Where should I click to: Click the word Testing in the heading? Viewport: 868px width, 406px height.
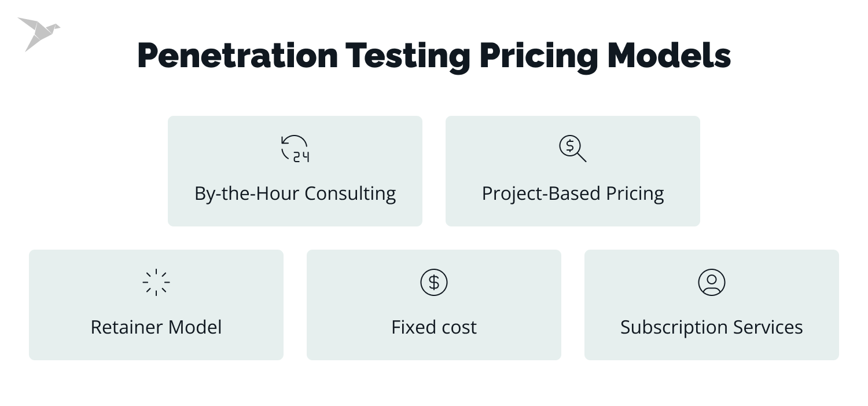(408, 56)
